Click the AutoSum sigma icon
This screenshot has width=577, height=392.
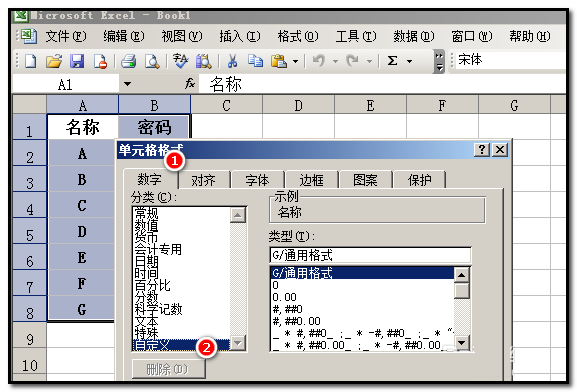pyautogui.click(x=392, y=61)
